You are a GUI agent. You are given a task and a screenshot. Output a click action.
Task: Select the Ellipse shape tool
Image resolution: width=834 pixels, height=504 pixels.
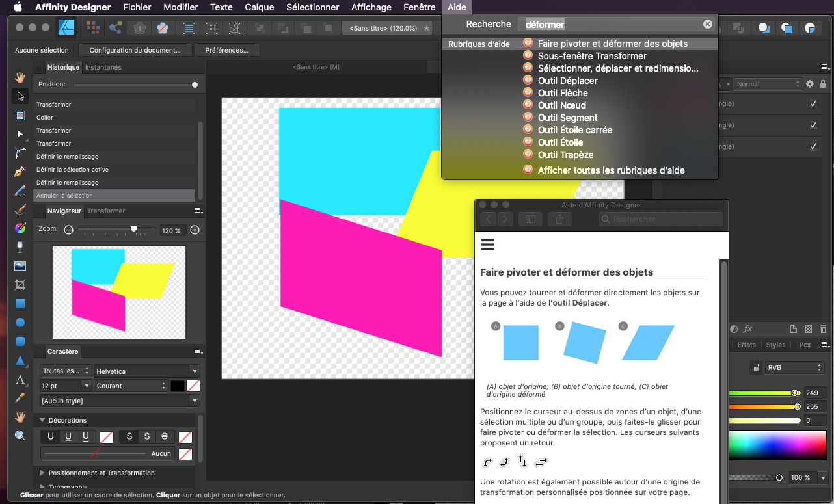(x=20, y=323)
